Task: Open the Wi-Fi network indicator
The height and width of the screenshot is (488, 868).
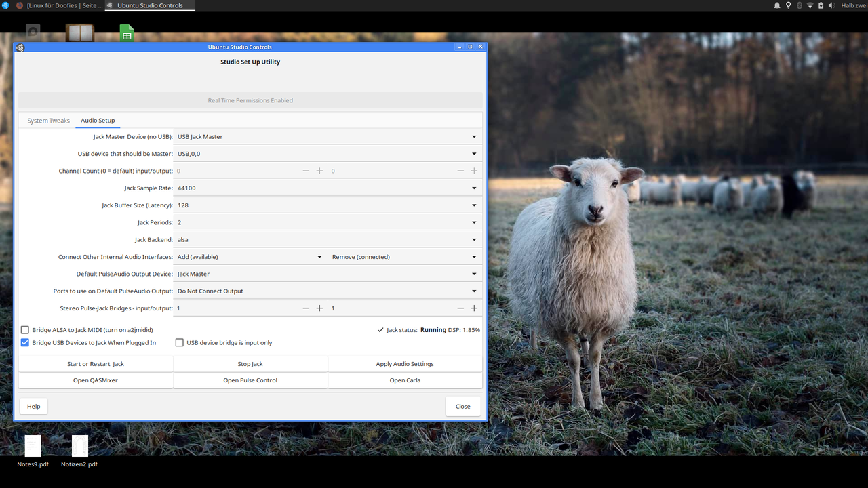Action: [x=810, y=5]
